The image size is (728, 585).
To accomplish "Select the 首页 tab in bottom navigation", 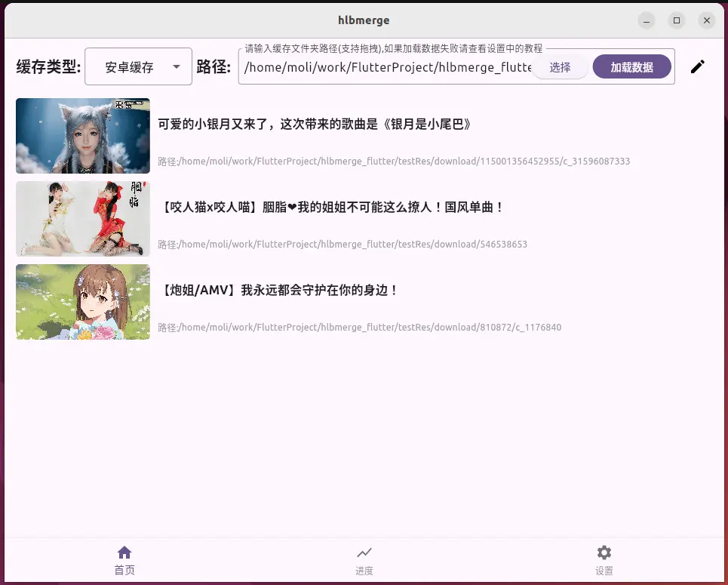I will click(x=124, y=560).
